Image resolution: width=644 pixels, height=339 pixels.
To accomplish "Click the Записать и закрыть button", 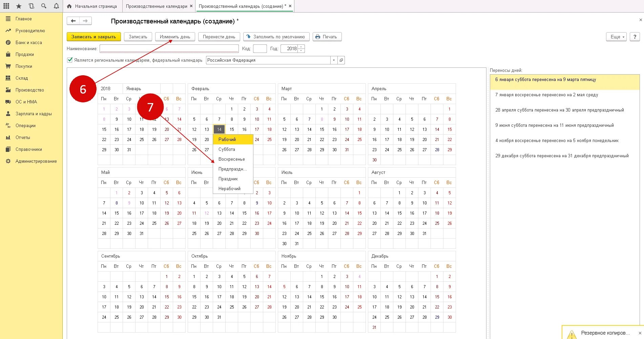I will (x=94, y=37).
